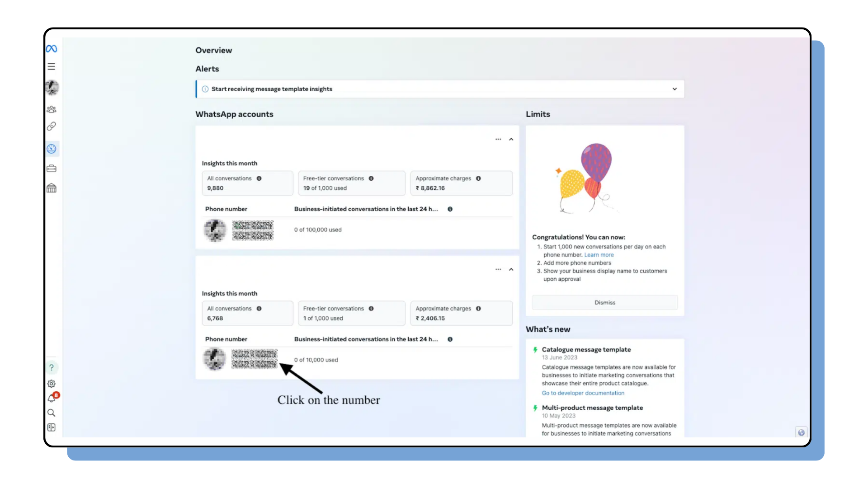
Task: Open phone number with 0 of 100,000 used
Action: [x=253, y=230]
